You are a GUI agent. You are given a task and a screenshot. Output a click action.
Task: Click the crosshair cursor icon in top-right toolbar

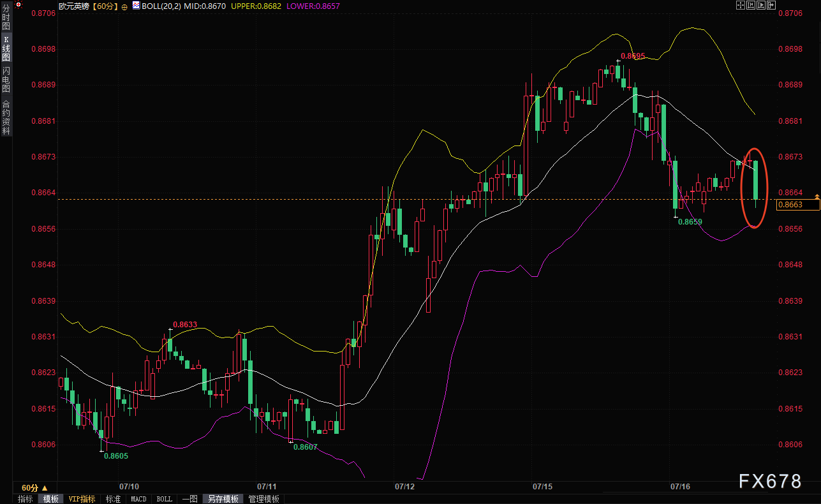pyautogui.click(x=741, y=5)
